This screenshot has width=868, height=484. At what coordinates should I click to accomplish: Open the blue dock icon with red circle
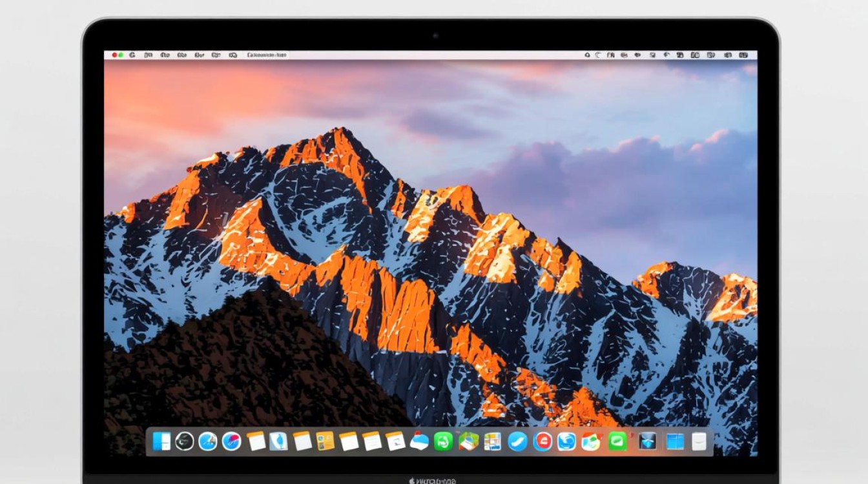pos(542,441)
